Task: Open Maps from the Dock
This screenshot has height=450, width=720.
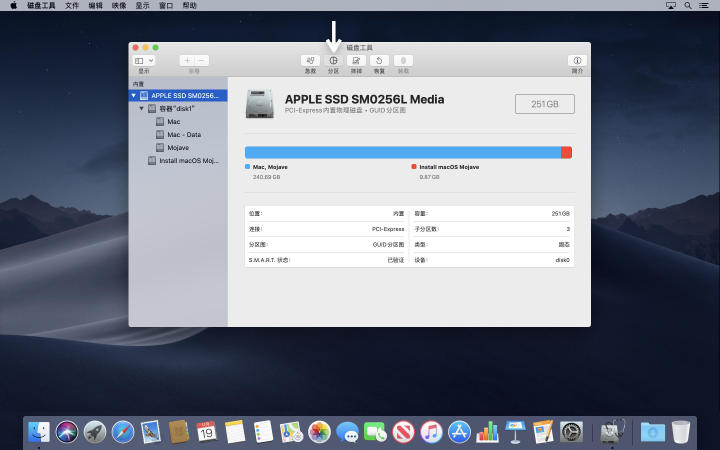Action: (x=291, y=432)
